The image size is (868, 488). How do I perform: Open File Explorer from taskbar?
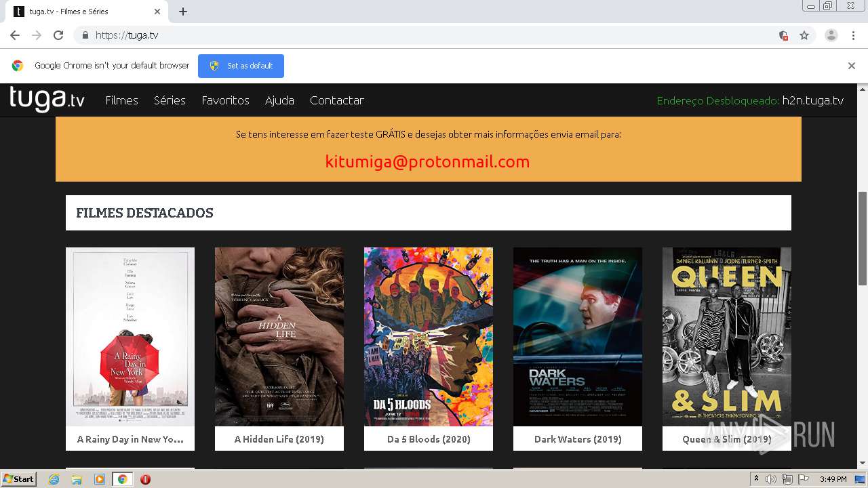(77, 479)
